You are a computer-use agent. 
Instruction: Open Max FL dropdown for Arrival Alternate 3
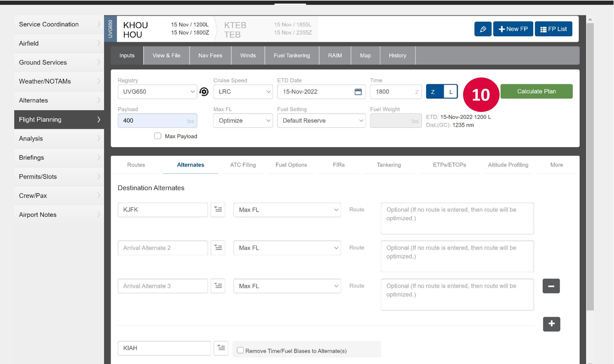click(287, 286)
